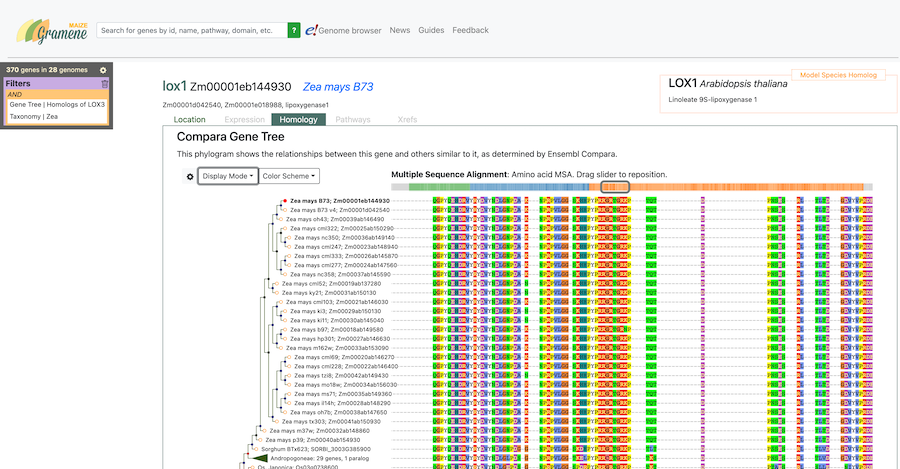Open the gene results settings gear

click(103, 70)
